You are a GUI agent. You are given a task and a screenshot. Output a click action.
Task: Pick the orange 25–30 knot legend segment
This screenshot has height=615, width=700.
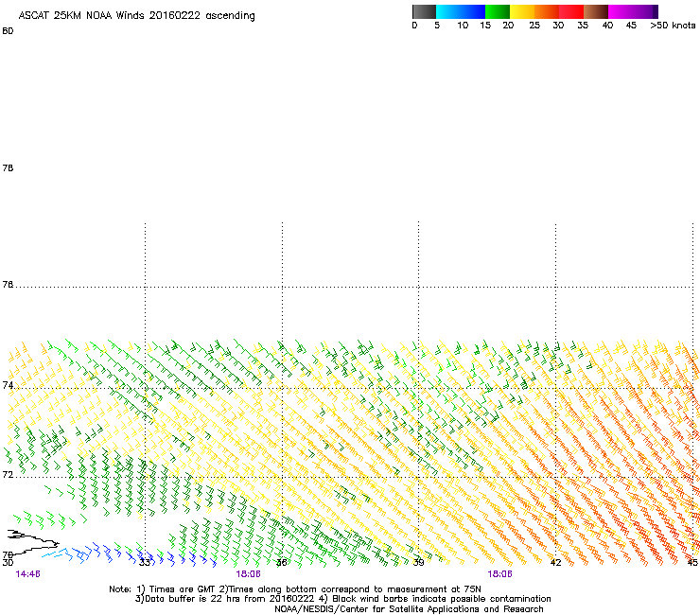[547, 11]
